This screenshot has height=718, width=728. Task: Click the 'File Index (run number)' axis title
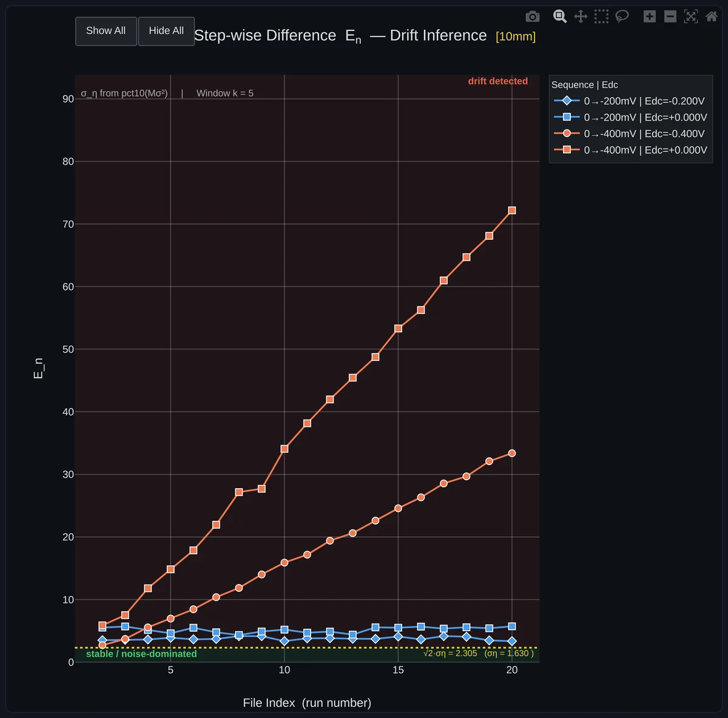[x=307, y=703]
